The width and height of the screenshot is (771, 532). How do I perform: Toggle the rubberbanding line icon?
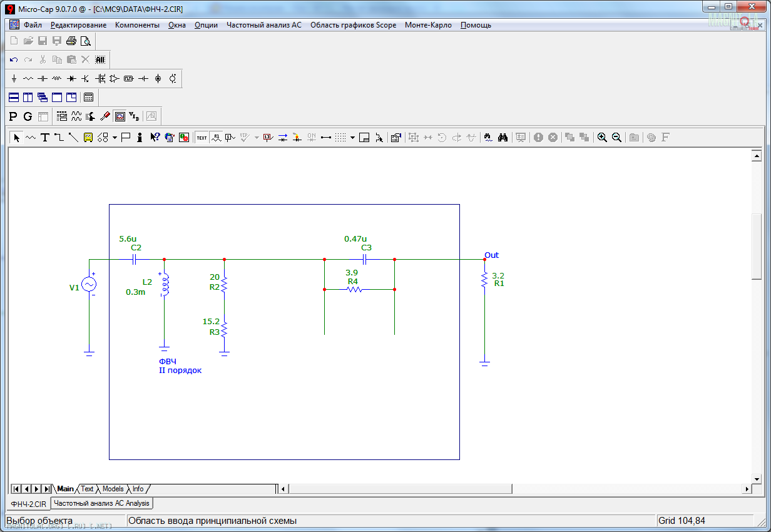click(x=379, y=138)
